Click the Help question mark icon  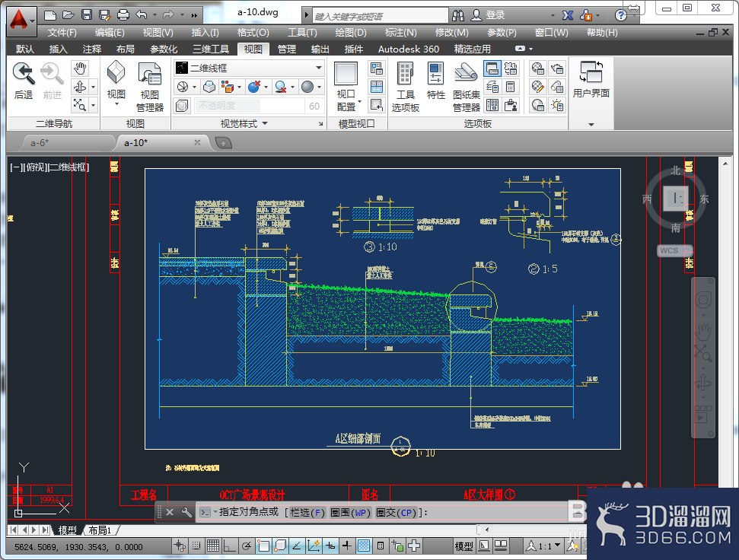[621, 15]
